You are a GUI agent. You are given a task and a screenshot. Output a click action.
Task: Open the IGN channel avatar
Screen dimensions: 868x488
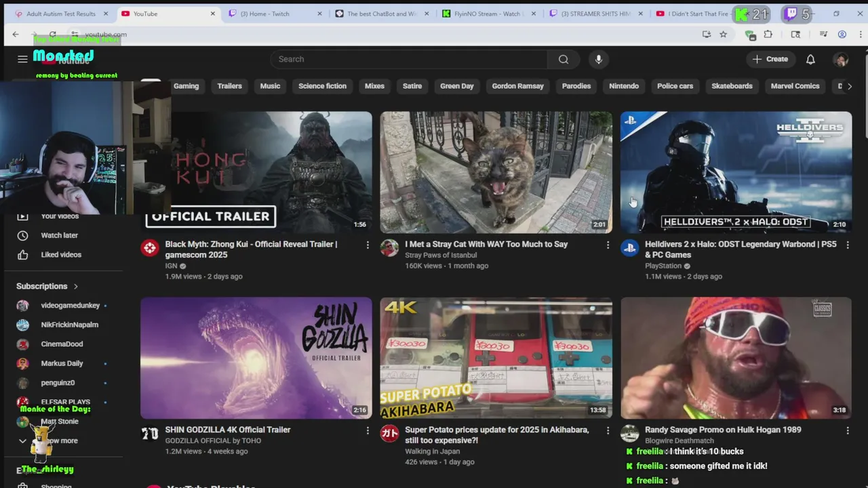pyautogui.click(x=150, y=248)
